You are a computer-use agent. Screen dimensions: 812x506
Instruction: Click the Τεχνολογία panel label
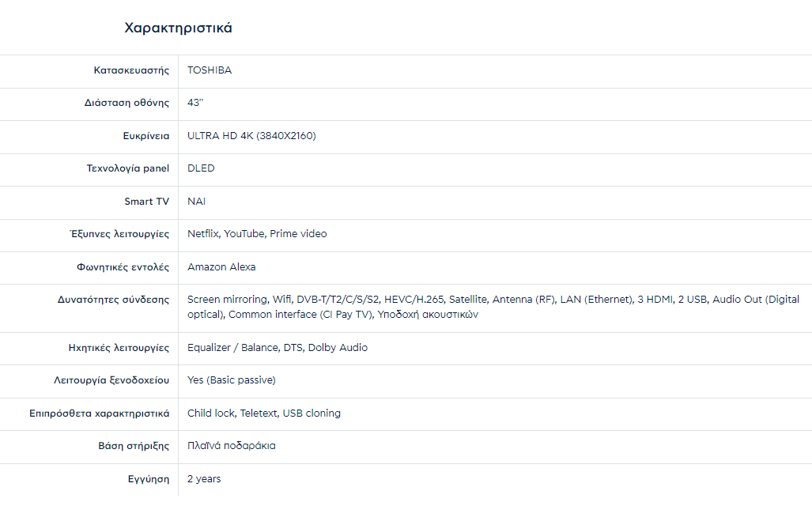127,168
